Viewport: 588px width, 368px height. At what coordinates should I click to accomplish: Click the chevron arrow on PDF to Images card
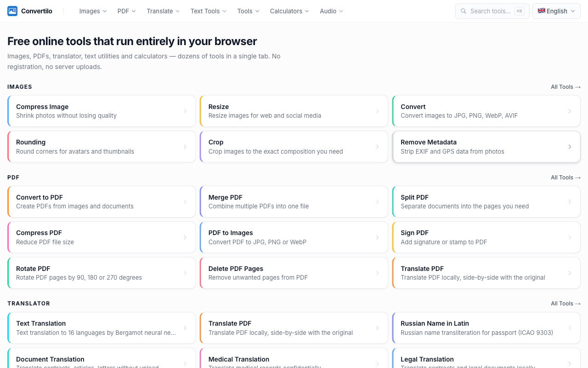[378, 237]
